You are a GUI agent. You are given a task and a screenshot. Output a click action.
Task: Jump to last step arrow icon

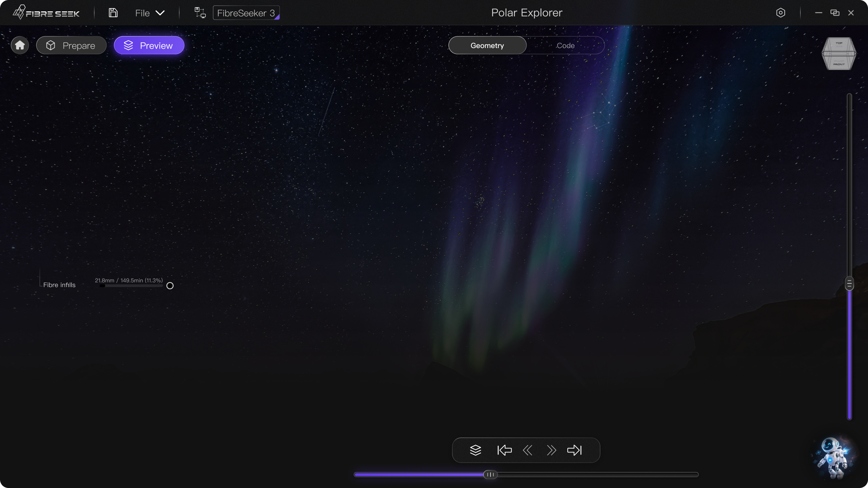pyautogui.click(x=574, y=450)
